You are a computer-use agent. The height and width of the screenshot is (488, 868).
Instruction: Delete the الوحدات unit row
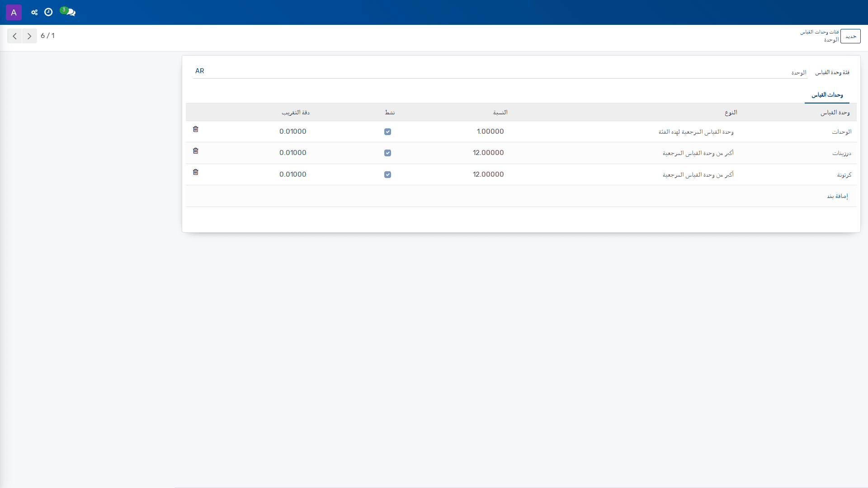pyautogui.click(x=196, y=129)
